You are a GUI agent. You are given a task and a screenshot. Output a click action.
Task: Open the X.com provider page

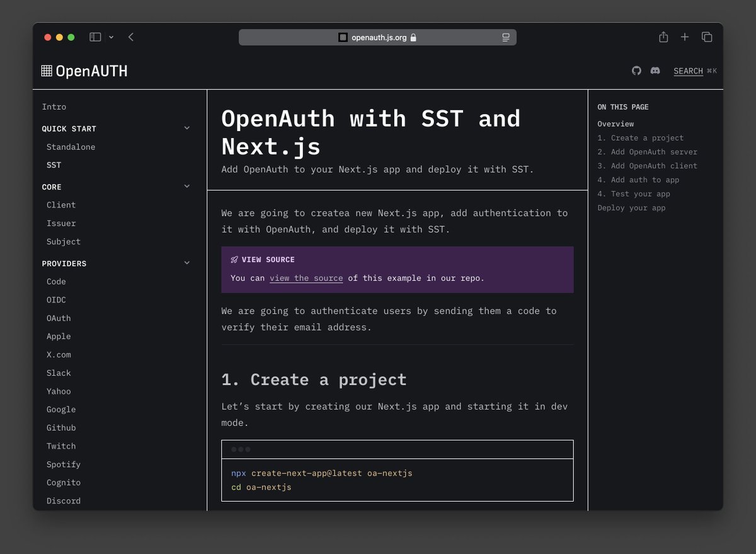coord(59,355)
